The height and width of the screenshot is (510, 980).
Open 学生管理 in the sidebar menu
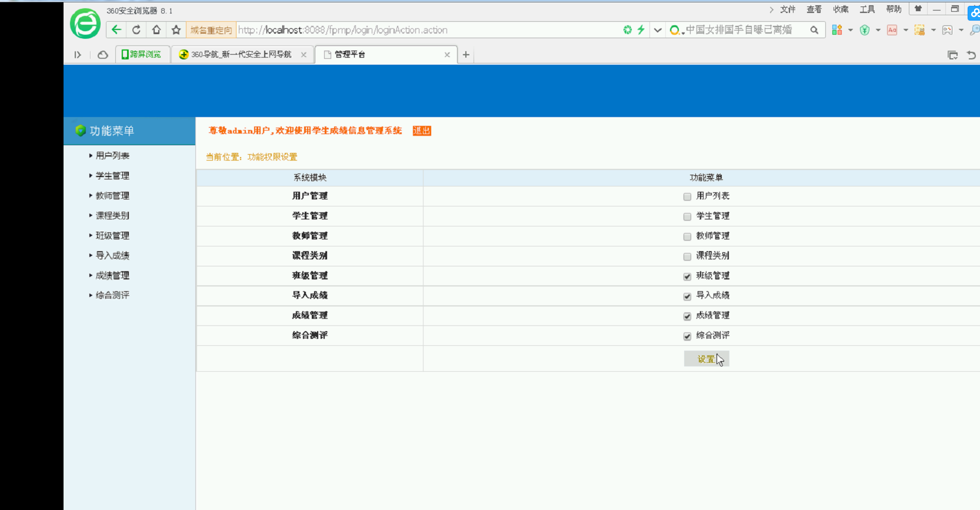(112, 176)
